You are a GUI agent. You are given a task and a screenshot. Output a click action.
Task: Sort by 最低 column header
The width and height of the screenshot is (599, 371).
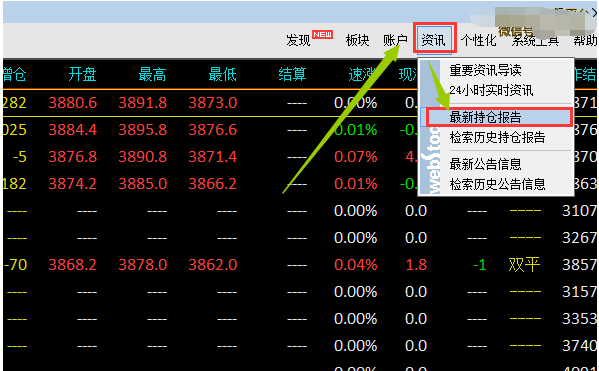tap(222, 74)
